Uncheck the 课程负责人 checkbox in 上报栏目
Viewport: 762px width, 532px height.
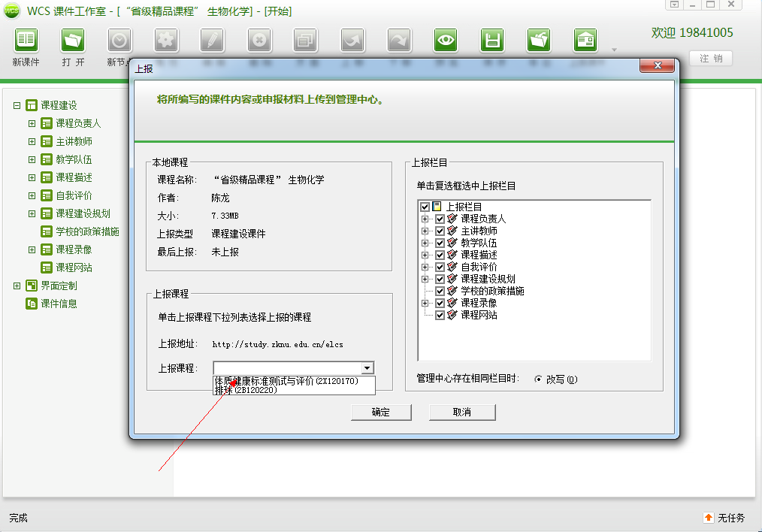pyautogui.click(x=440, y=219)
